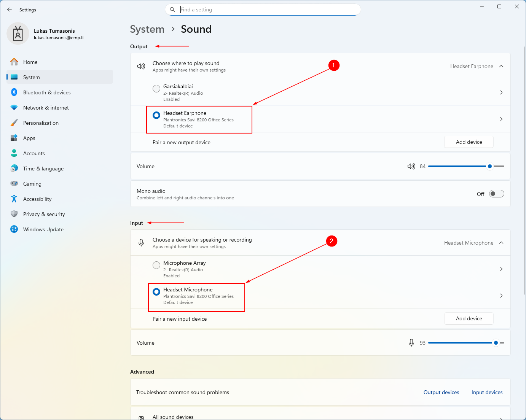526x420 pixels.
Task: Collapse the Headset Earphone output device list
Action: [501, 66]
